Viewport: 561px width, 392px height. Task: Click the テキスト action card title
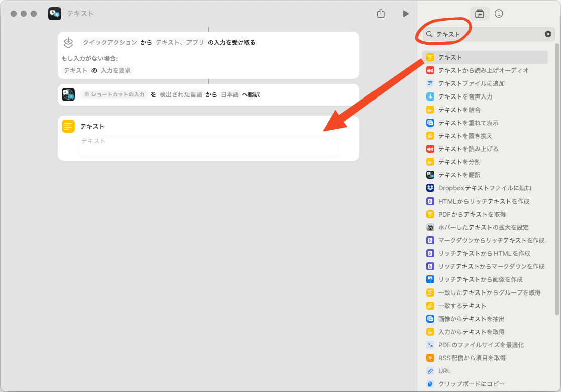[x=92, y=126]
